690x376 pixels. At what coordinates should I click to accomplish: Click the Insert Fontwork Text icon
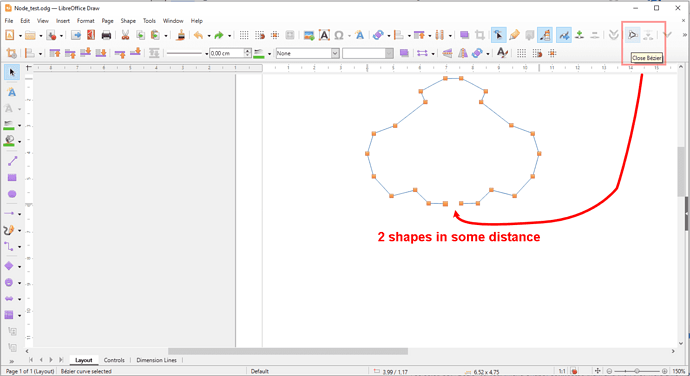pos(360,35)
